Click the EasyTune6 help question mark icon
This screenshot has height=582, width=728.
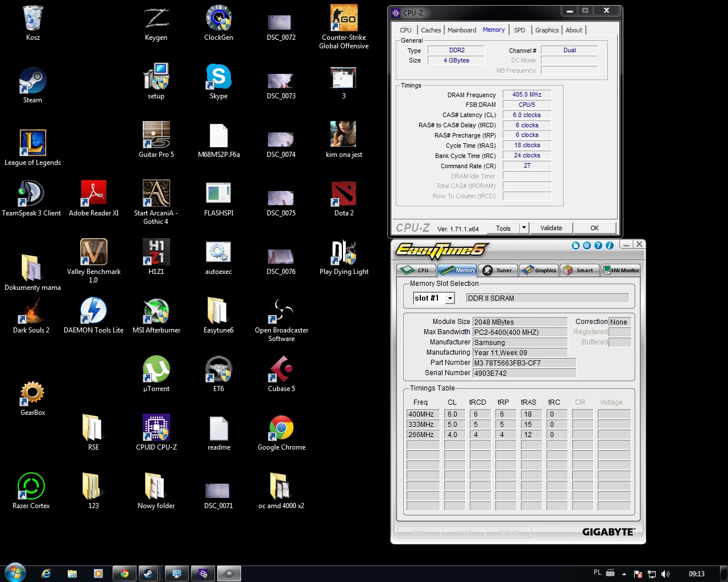[598, 246]
